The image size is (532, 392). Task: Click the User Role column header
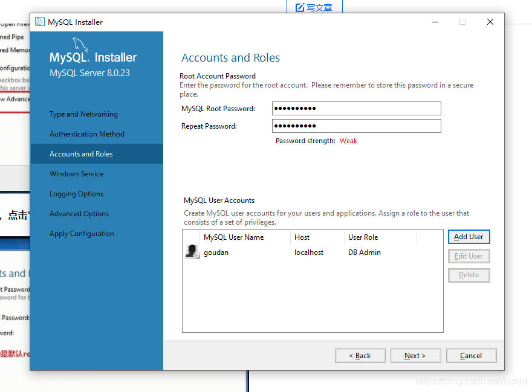coord(380,237)
